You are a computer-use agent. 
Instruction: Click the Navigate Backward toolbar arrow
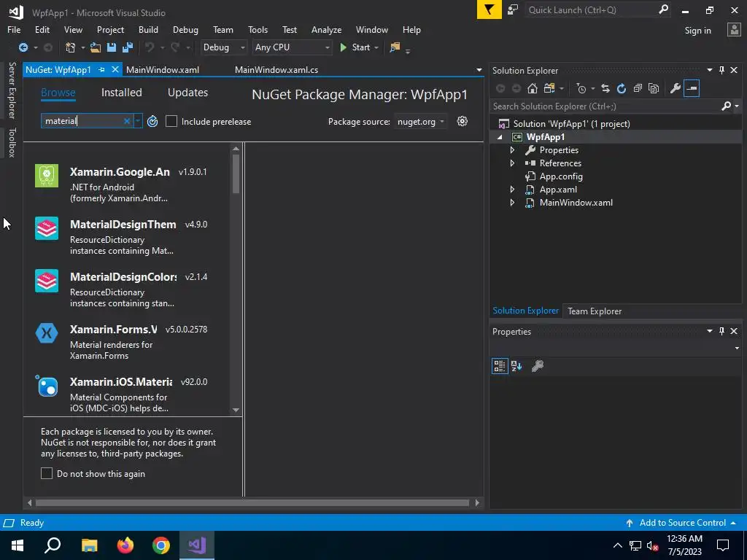coord(23,47)
